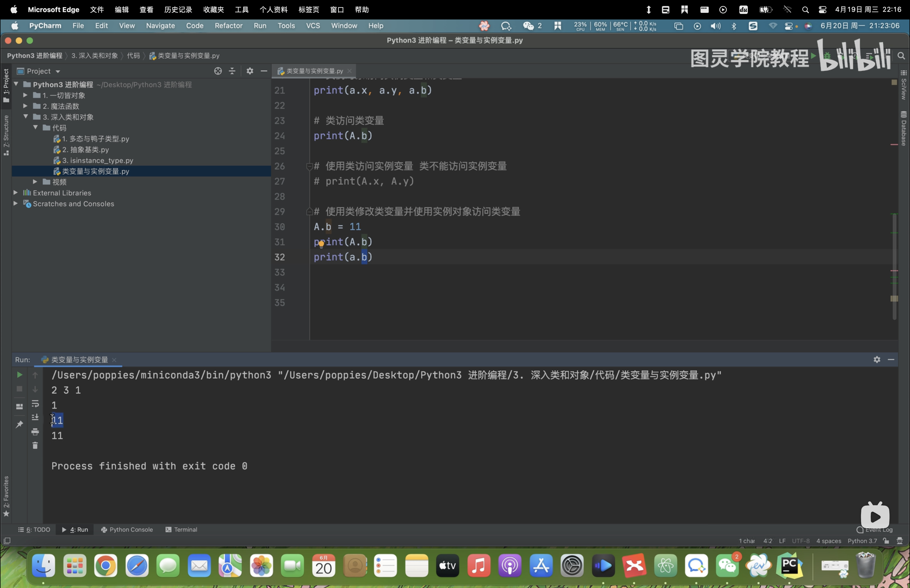The width and height of the screenshot is (910, 588).
Task: Collapse the Python3 进阶编程 root folder
Action: [16, 84]
